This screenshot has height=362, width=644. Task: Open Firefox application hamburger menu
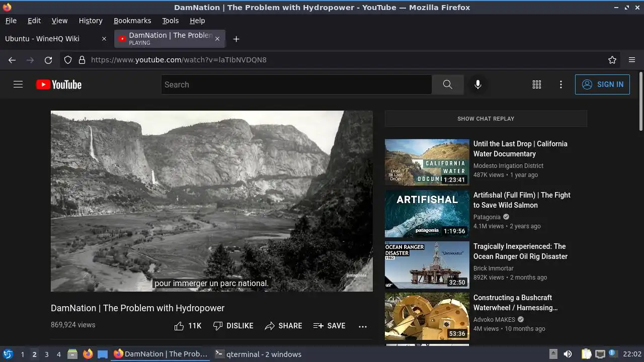pos(632,60)
